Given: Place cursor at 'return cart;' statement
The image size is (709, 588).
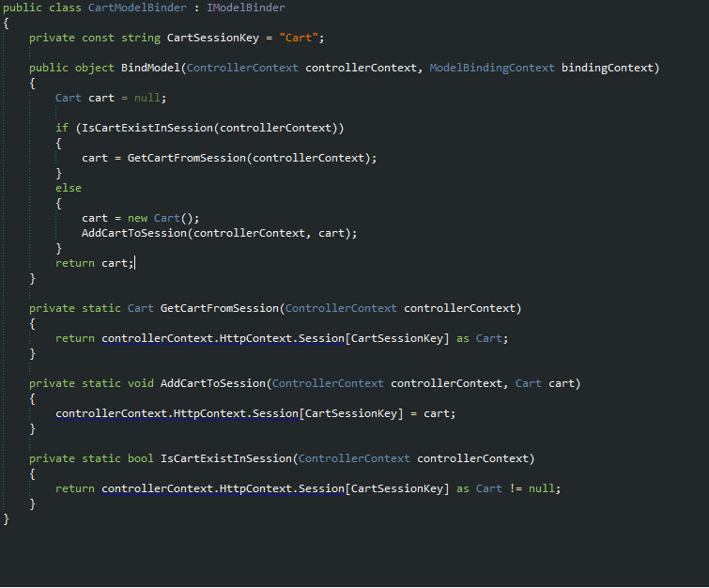Looking at the screenshot, I should 95,263.
